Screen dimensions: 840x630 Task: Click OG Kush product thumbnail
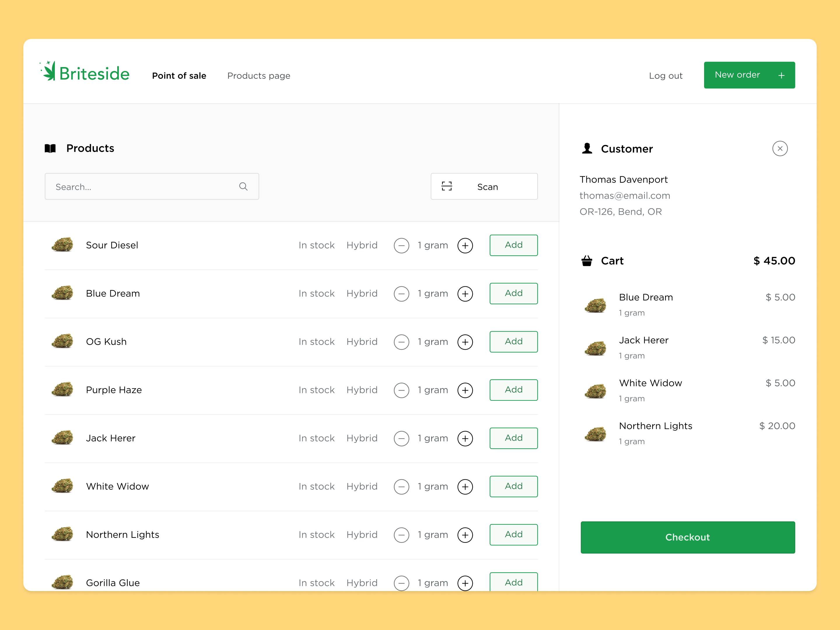(x=62, y=341)
